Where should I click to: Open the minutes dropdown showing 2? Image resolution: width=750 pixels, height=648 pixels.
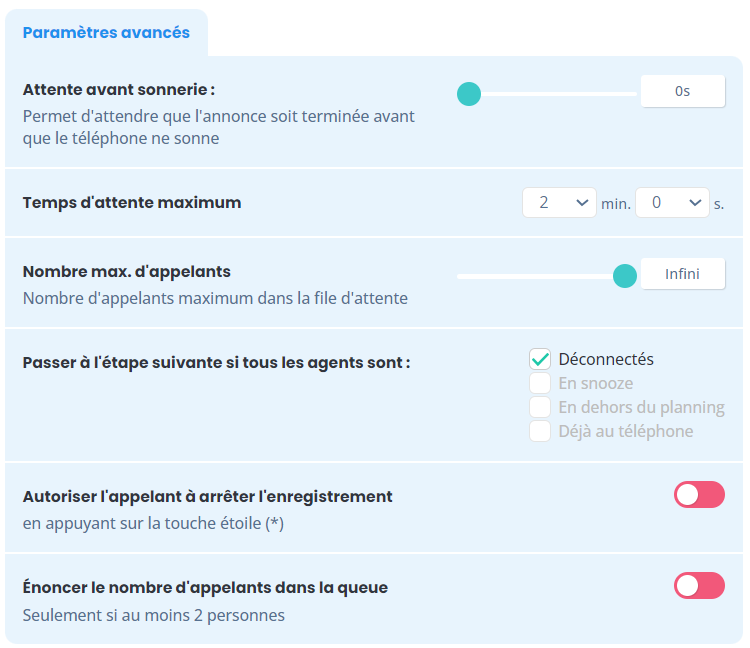coord(559,203)
